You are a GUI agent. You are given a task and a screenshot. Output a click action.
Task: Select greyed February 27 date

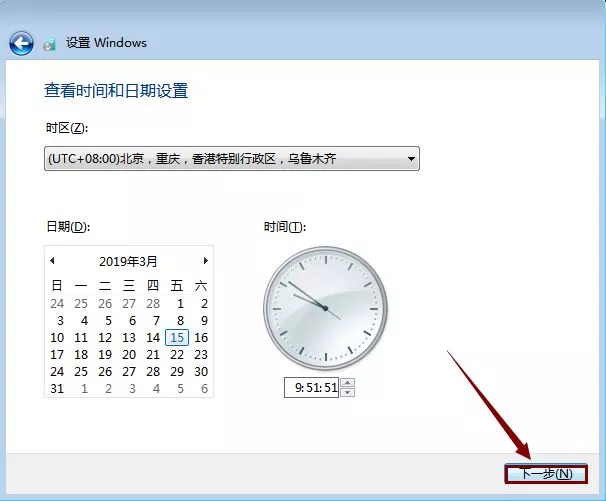tap(129, 303)
